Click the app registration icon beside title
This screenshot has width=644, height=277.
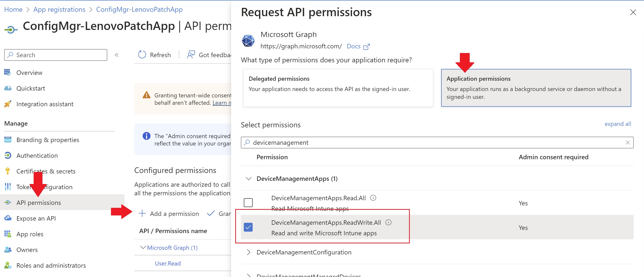click(11, 30)
